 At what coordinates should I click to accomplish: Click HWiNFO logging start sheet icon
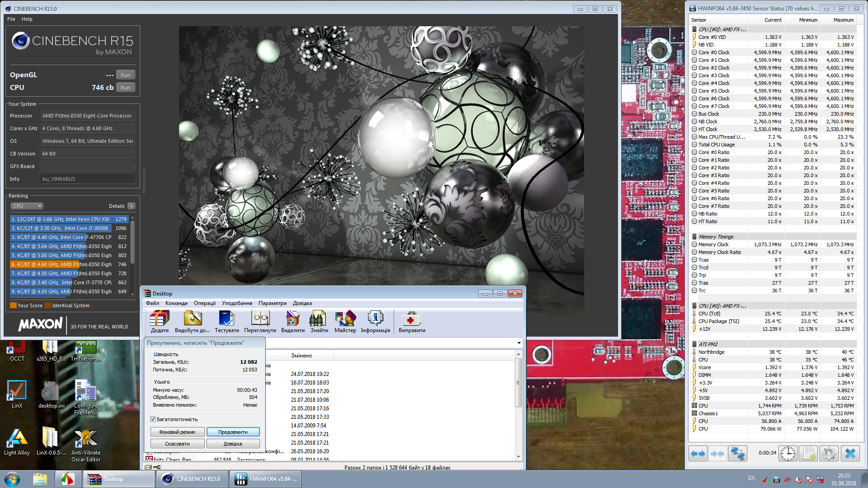point(809,453)
